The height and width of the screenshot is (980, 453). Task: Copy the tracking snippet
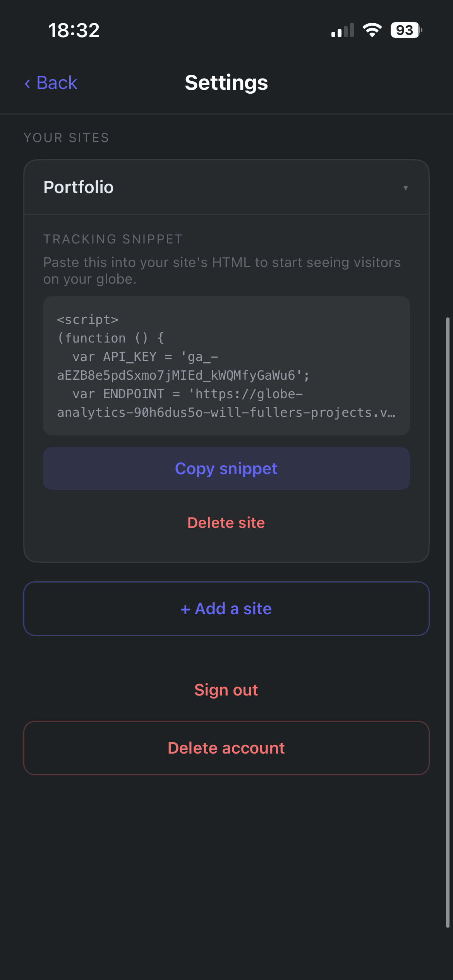pos(226,469)
